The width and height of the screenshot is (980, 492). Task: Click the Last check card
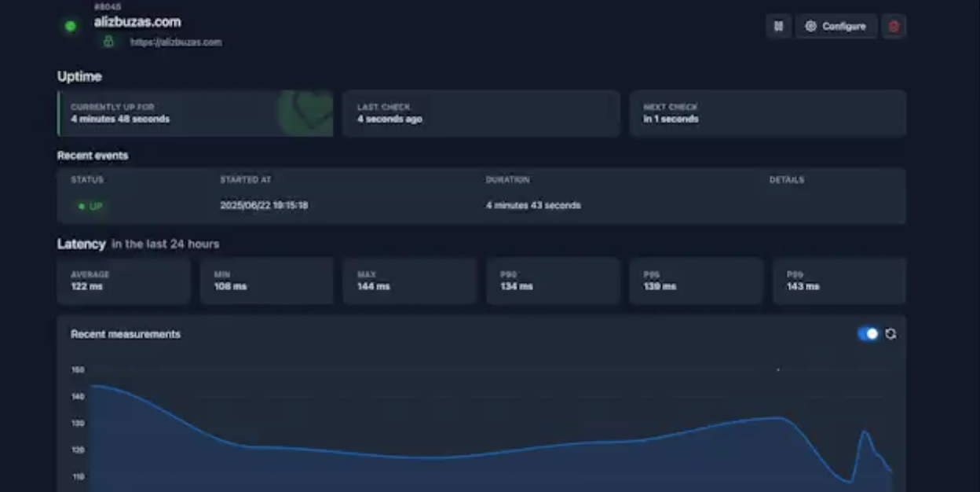pos(481,113)
